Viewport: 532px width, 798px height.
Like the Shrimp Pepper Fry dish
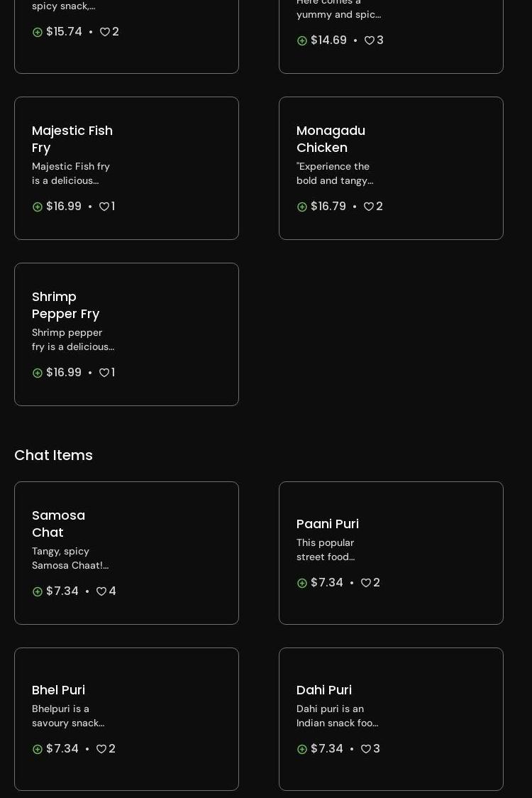[104, 373]
